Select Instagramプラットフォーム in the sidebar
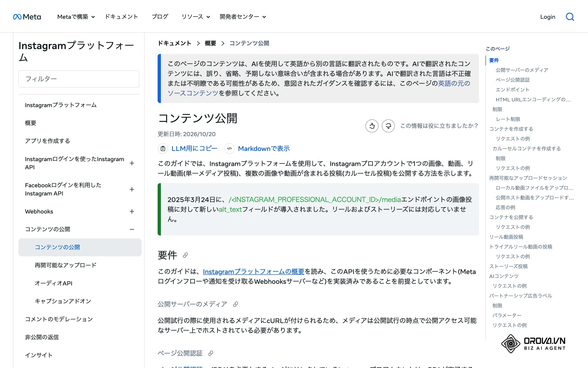Image resolution: width=588 pixels, height=368 pixels. coord(61,105)
